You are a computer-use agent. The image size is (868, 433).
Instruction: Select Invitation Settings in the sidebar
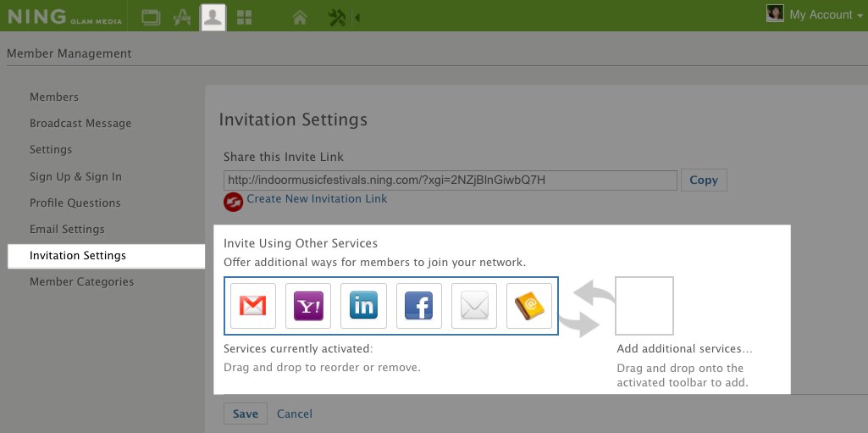(107, 256)
